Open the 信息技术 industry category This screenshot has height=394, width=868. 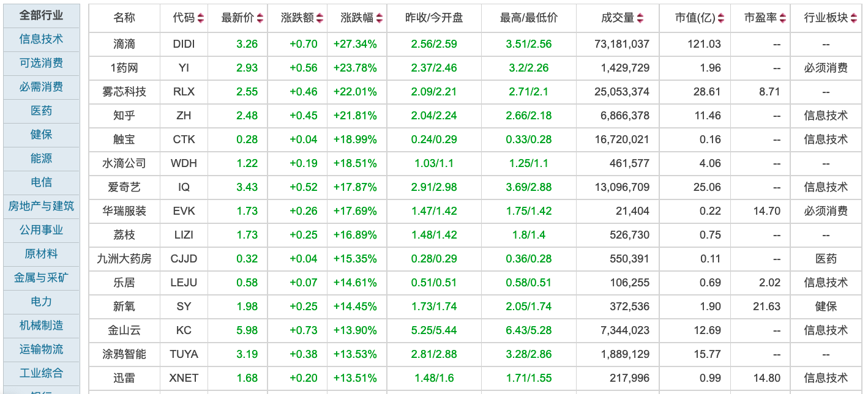41,39
